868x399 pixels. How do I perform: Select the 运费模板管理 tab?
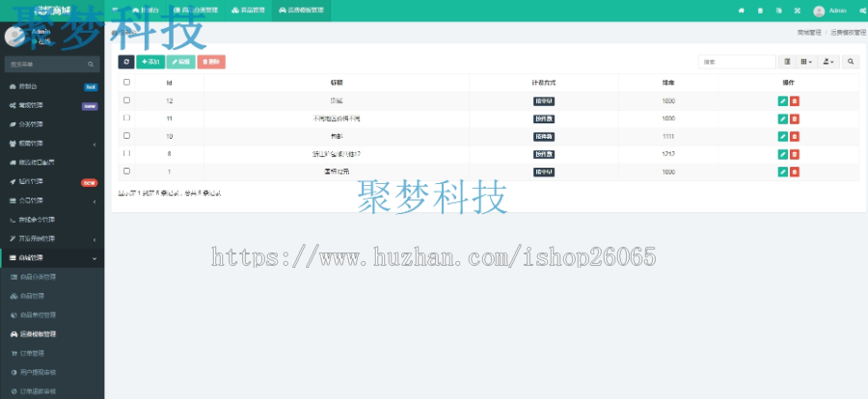pos(301,11)
